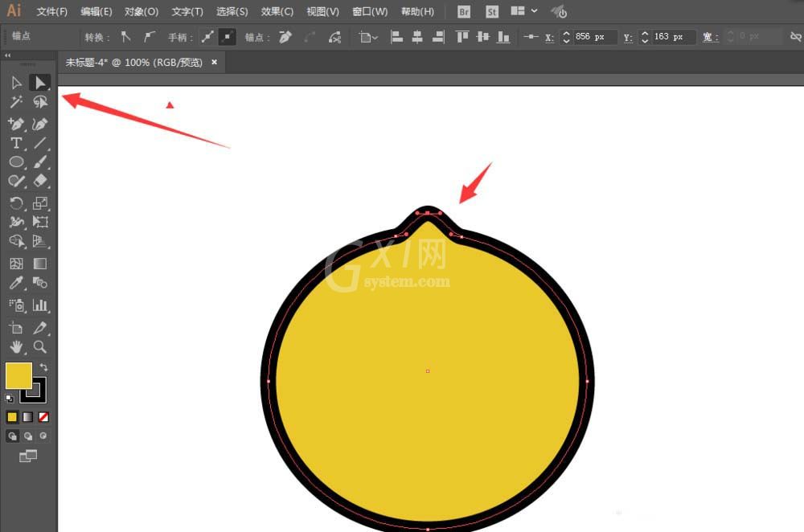The width and height of the screenshot is (804, 532).
Task: Select the Free Transform tool
Action: (40, 222)
